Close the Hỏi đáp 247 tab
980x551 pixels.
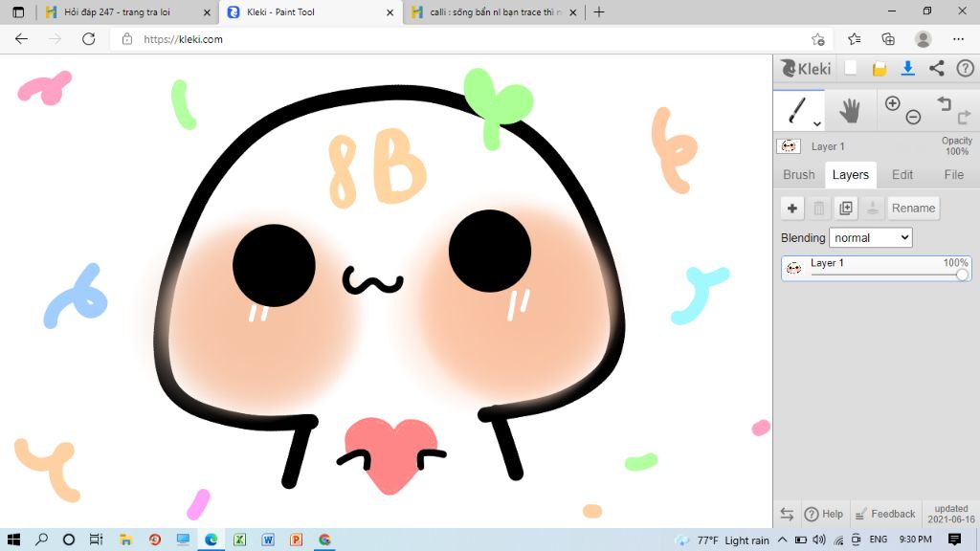pyautogui.click(x=207, y=11)
